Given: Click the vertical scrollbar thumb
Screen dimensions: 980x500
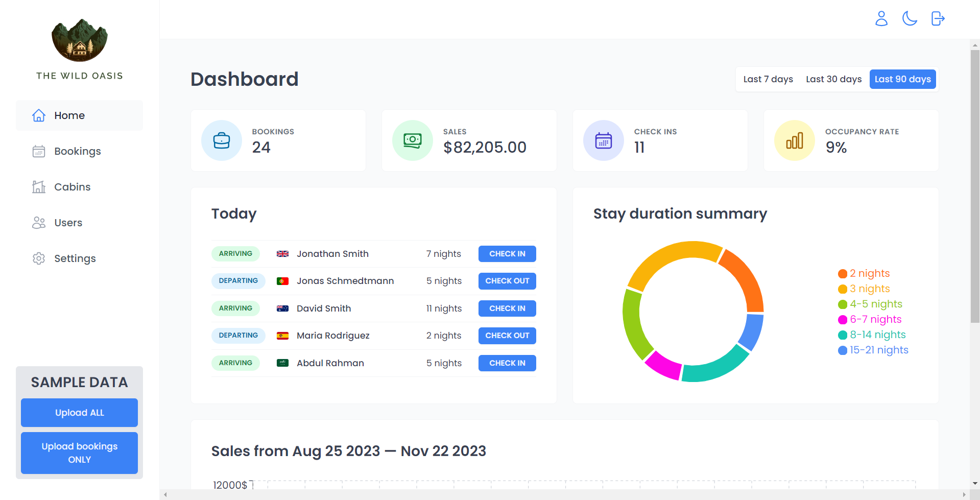Looking at the screenshot, I should pos(975,186).
